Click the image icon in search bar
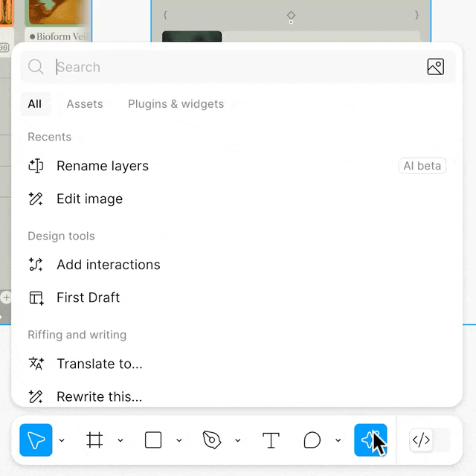The image size is (476, 476). [436, 67]
